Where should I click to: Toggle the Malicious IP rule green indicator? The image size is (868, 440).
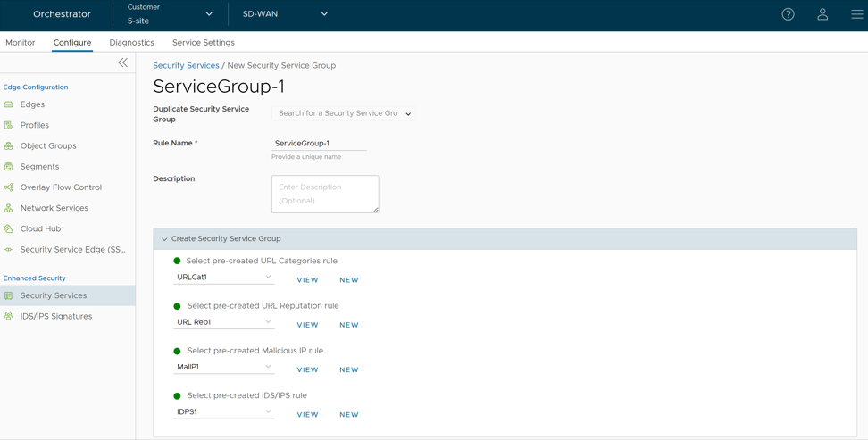pyautogui.click(x=177, y=351)
